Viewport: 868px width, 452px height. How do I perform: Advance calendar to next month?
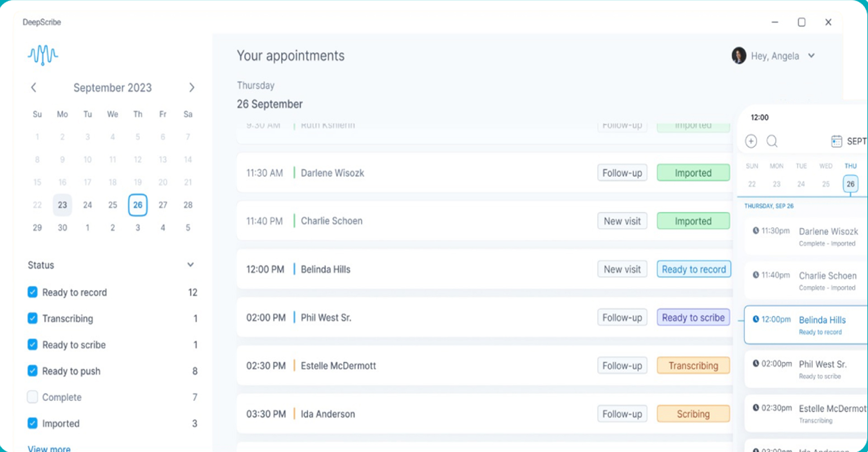[x=192, y=87]
